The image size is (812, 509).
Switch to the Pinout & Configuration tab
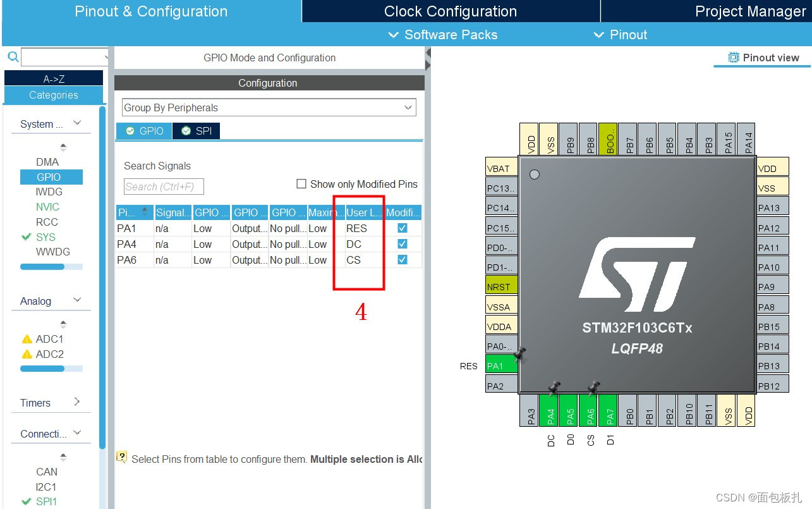[151, 11]
